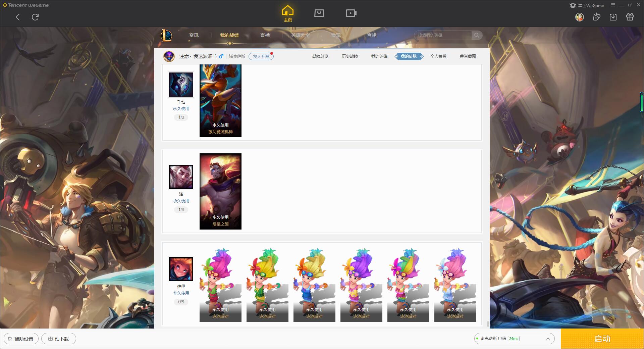Switch to 战绩总览 sub-tab

[320, 56]
